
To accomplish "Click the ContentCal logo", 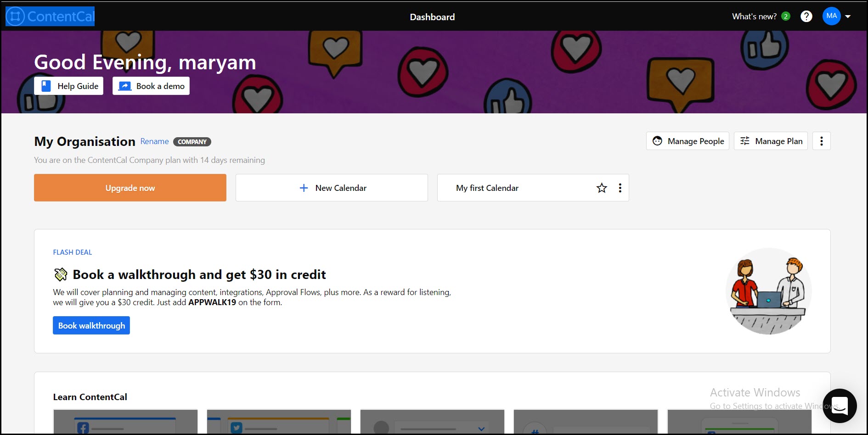I will coord(50,17).
